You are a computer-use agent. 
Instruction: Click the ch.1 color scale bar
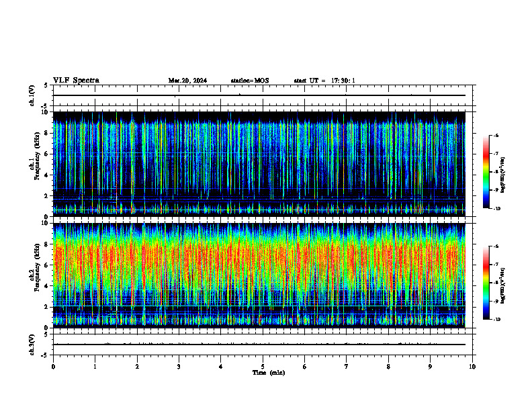point(486,172)
